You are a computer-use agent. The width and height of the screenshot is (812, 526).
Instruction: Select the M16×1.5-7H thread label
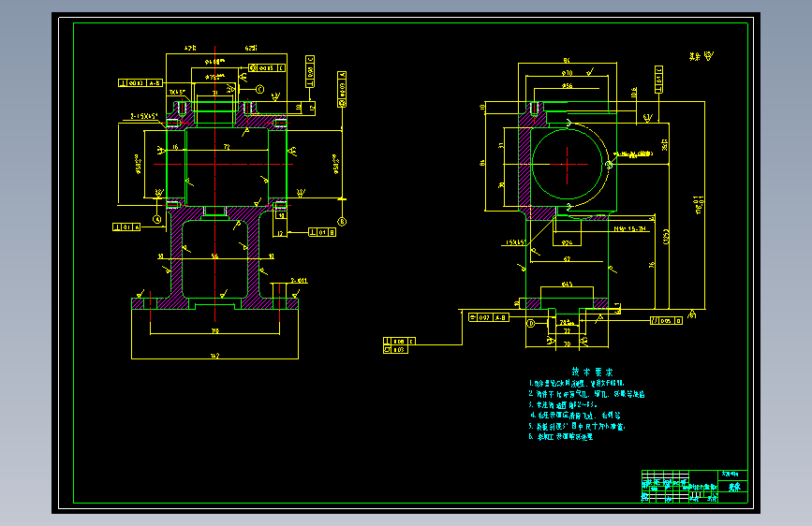point(629,228)
